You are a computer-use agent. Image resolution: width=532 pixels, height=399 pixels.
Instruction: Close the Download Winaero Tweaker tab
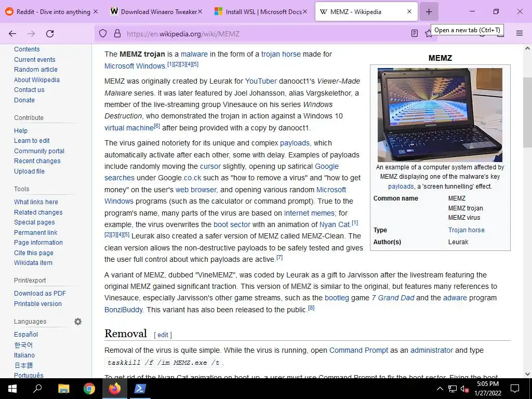pos(200,11)
